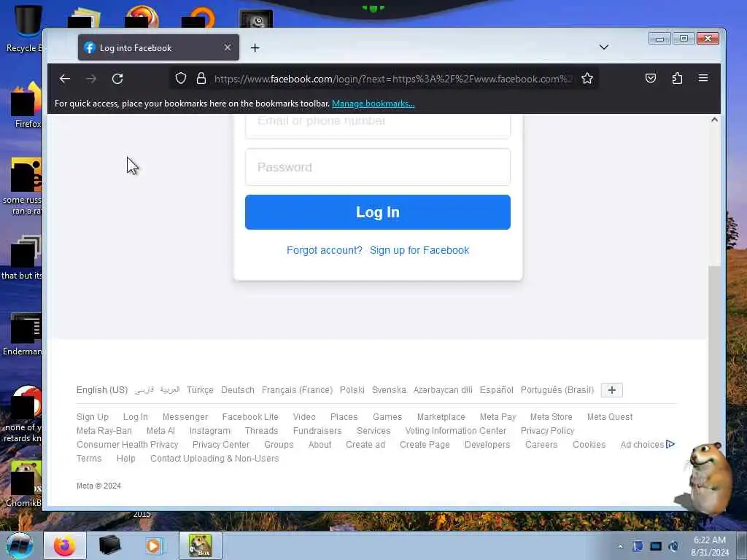Open the Manage bookmarks link

(x=373, y=104)
